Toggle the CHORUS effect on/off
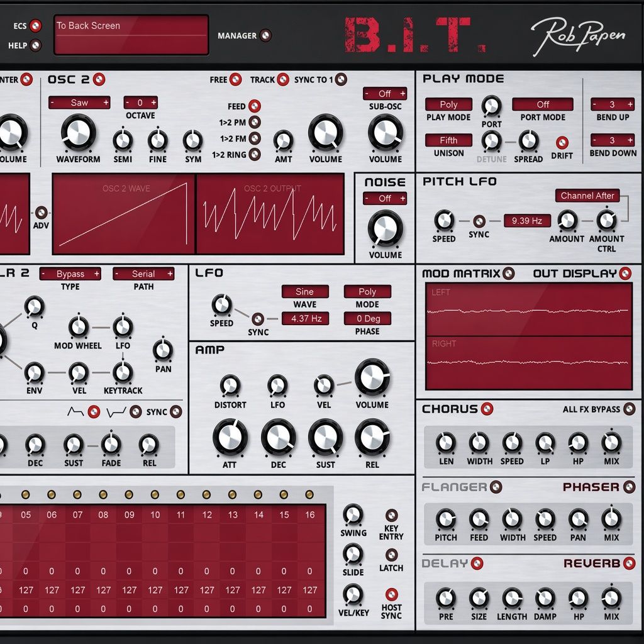 click(487, 409)
